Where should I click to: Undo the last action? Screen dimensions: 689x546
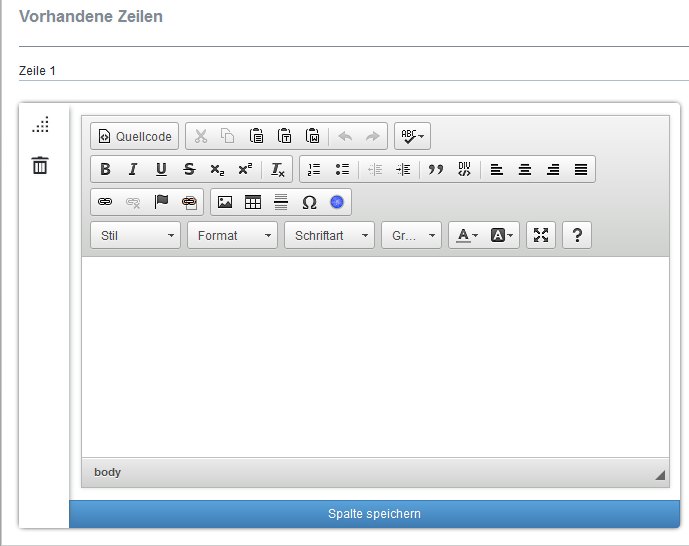click(x=345, y=136)
